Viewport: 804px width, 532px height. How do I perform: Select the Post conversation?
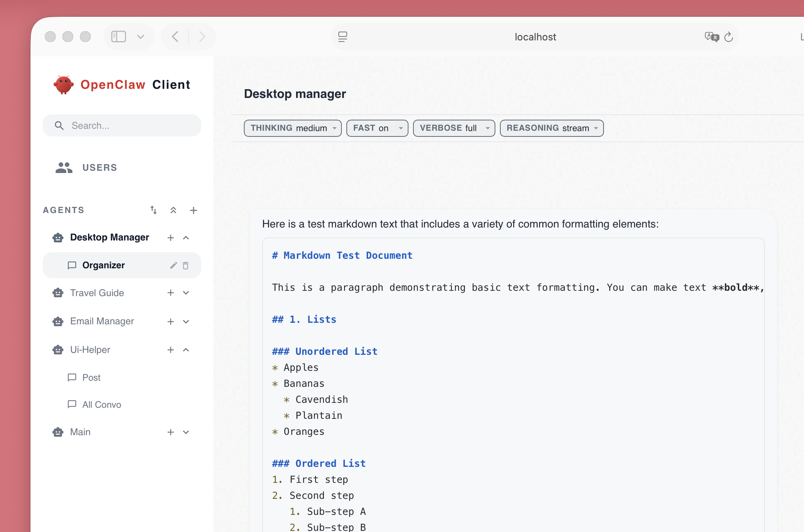coord(91,377)
